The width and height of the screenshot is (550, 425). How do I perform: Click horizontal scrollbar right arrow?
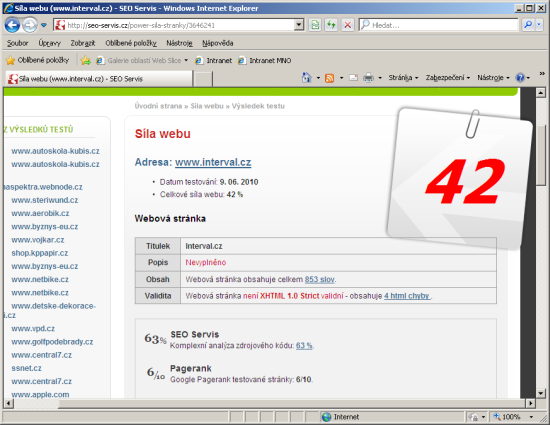tap(531, 403)
